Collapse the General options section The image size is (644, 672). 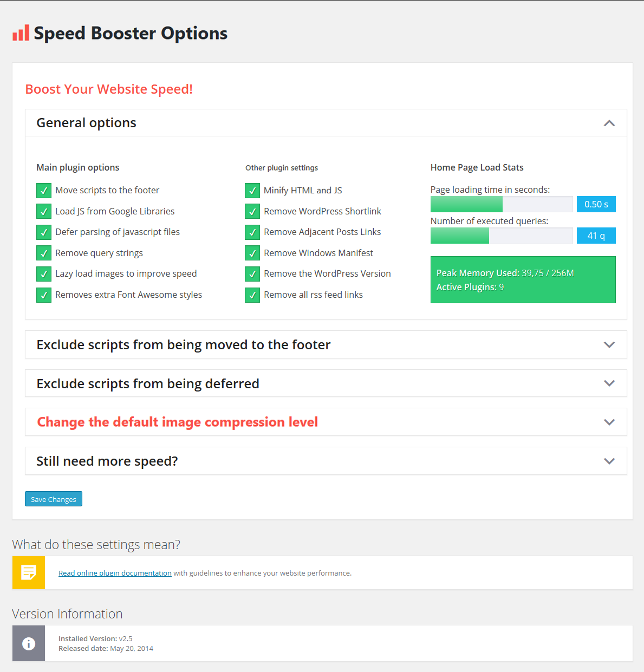pos(609,123)
